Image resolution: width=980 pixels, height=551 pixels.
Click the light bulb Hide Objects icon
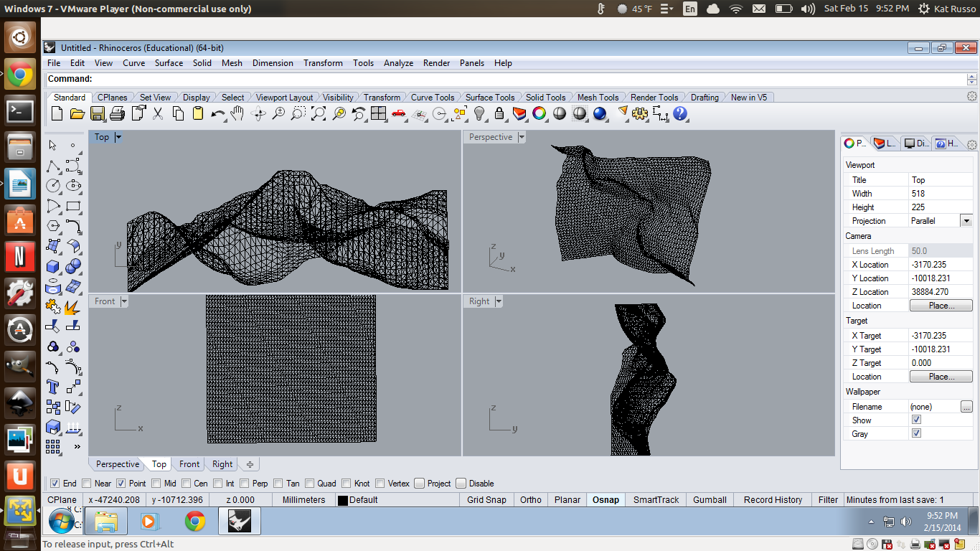point(480,113)
